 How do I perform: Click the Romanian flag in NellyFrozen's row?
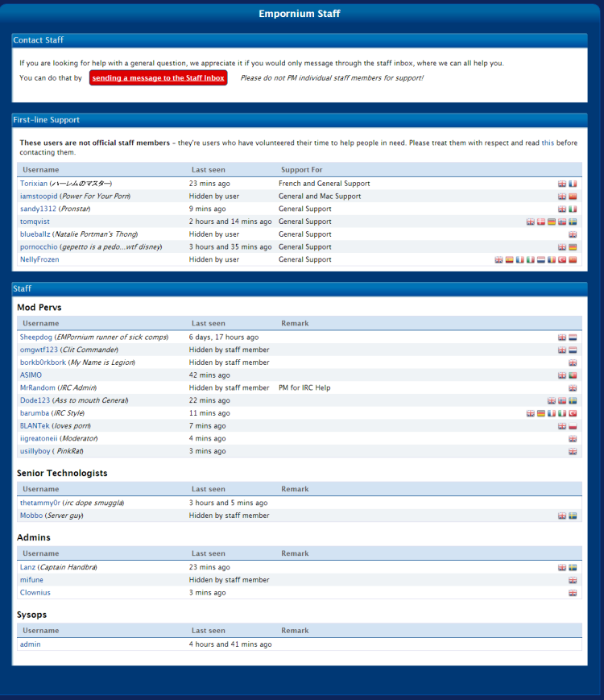coord(552,259)
